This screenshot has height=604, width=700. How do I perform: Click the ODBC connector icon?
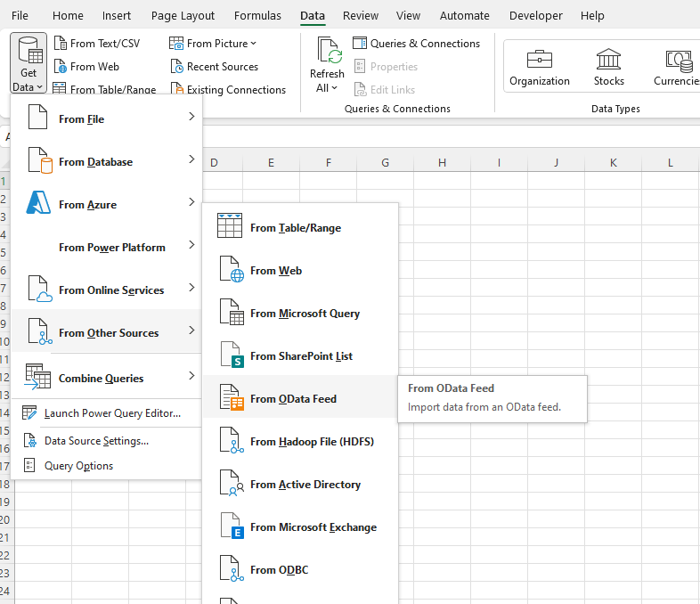[x=232, y=568]
